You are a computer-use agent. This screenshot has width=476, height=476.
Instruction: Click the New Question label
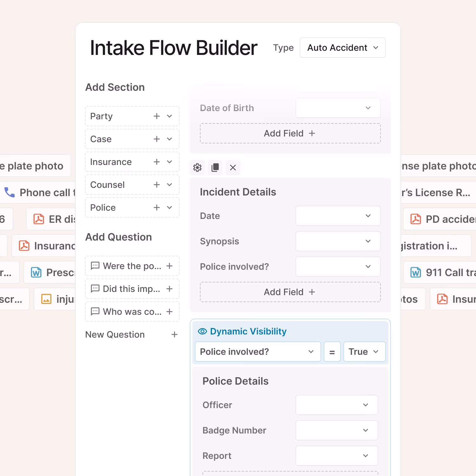pos(115,334)
